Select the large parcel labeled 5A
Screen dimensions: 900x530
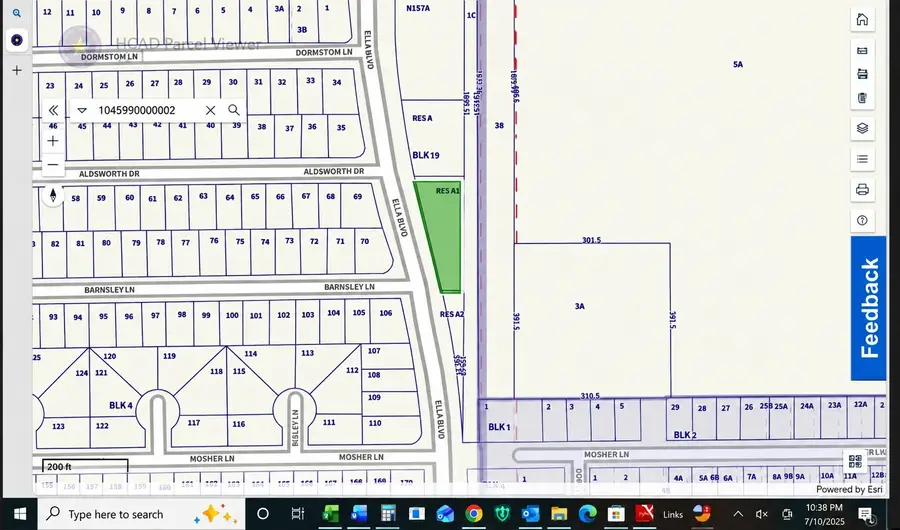tap(738, 64)
